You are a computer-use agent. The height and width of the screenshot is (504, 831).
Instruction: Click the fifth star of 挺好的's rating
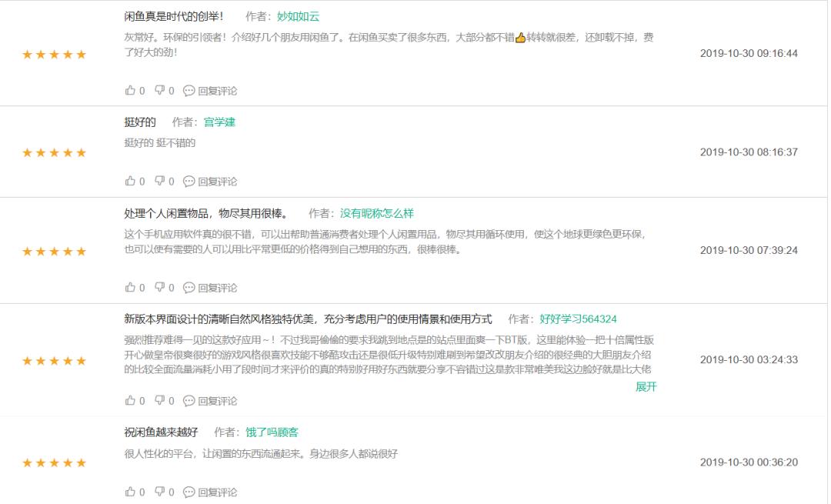click(81, 152)
